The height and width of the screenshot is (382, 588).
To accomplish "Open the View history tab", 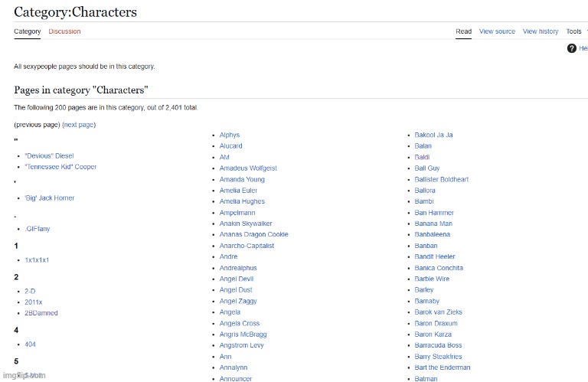I will tap(541, 31).
